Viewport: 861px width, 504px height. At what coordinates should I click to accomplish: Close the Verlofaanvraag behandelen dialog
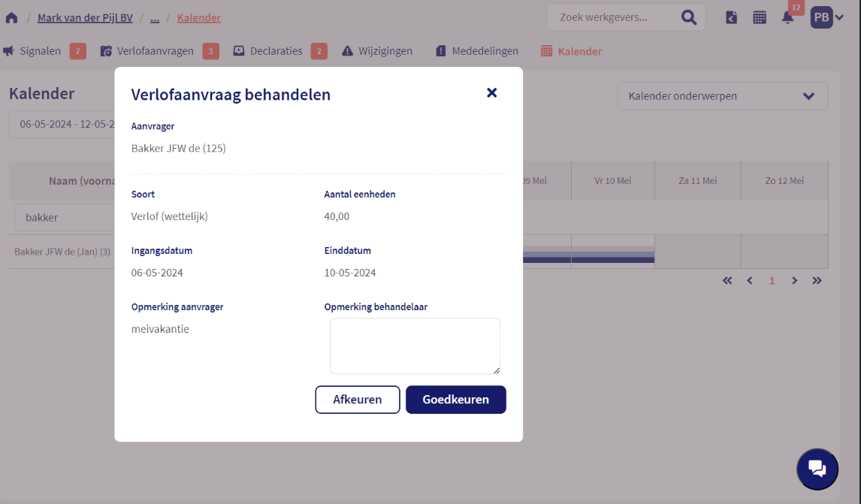pyautogui.click(x=492, y=92)
